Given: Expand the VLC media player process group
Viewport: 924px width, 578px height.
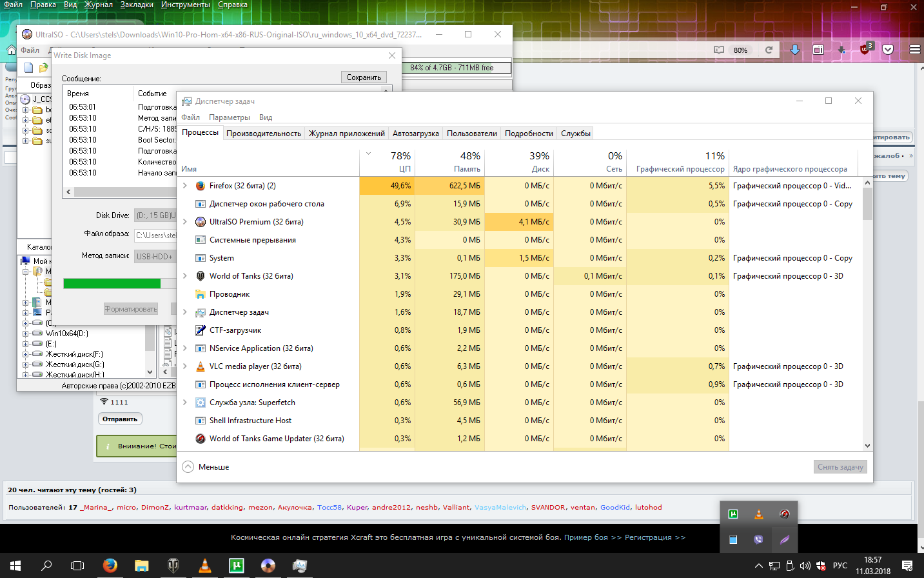Looking at the screenshot, I should pyautogui.click(x=185, y=366).
